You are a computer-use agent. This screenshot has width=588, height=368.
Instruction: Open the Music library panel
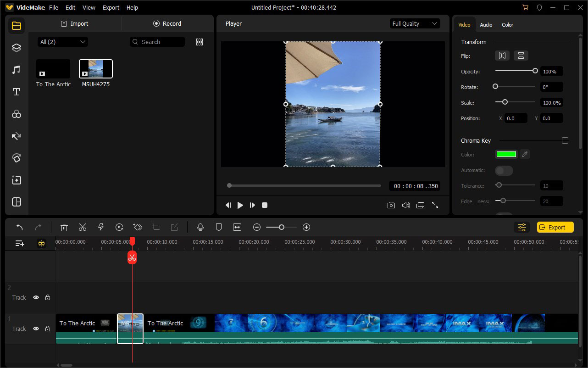(x=16, y=69)
